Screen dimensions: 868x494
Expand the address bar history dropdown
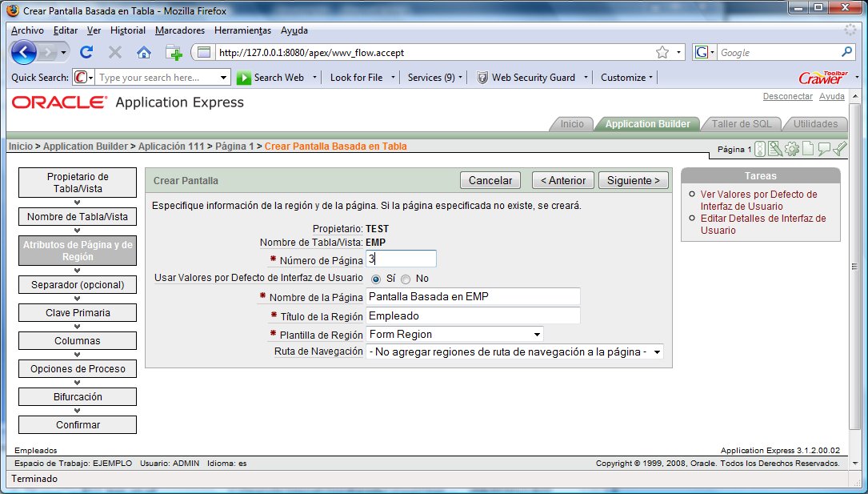pos(678,53)
